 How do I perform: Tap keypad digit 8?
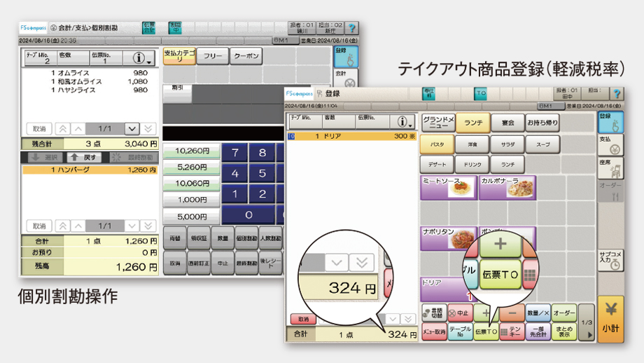coord(262,153)
